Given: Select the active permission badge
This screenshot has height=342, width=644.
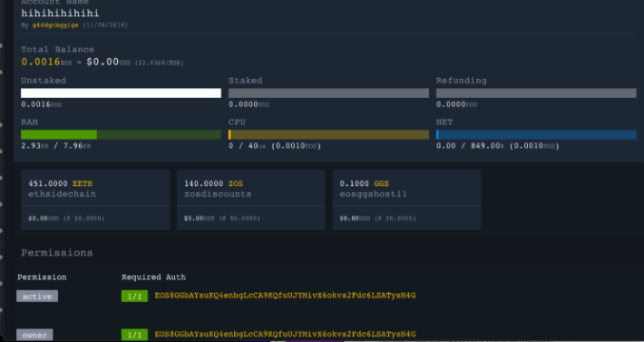Looking at the screenshot, I should coord(37,296).
